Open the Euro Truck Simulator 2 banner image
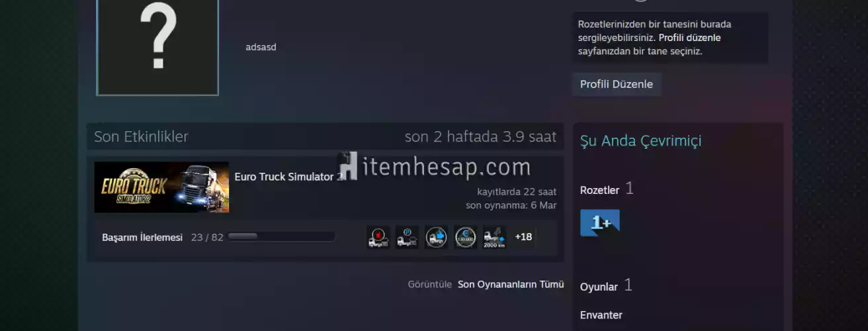The height and width of the screenshot is (331, 868). coord(161,187)
